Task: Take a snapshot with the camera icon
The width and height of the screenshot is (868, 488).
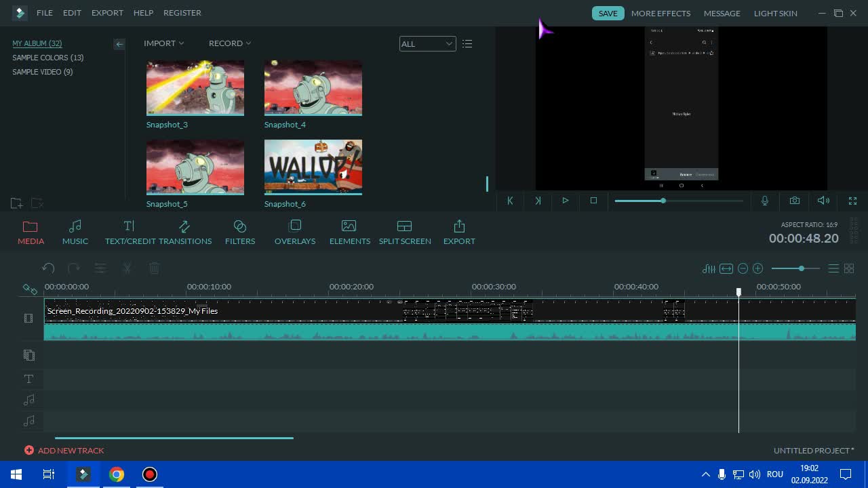Action: pos(794,201)
